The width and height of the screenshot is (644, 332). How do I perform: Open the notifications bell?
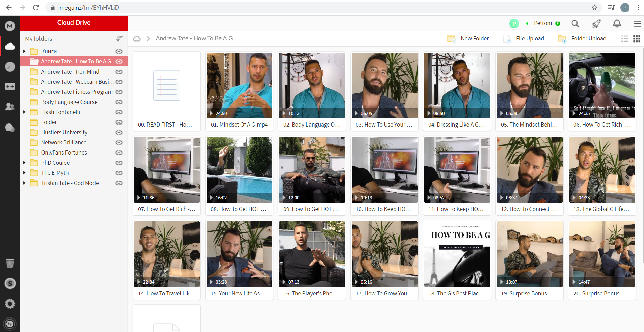click(617, 23)
